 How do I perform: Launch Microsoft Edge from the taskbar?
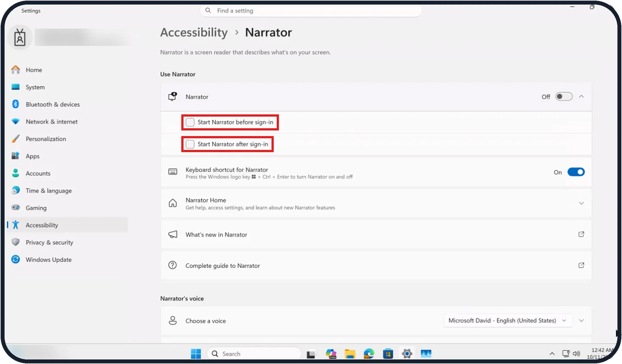click(369, 354)
